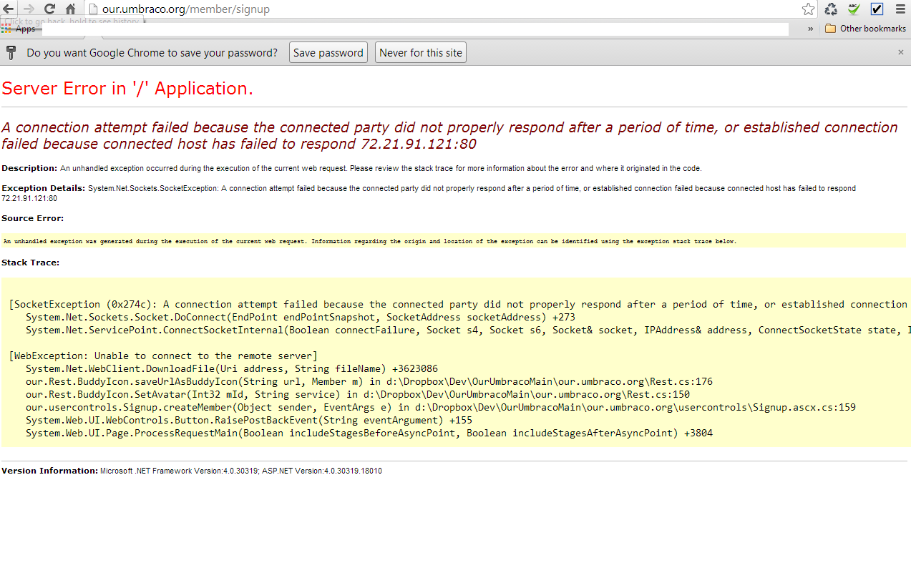Click the 'Version Information:' label
This screenshot has height=588, width=911.
coord(49,471)
